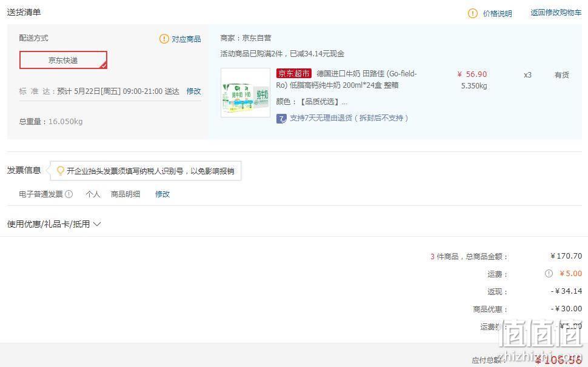Click the 7-day return policy icon
588x367 pixels.
[x=281, y=119]
